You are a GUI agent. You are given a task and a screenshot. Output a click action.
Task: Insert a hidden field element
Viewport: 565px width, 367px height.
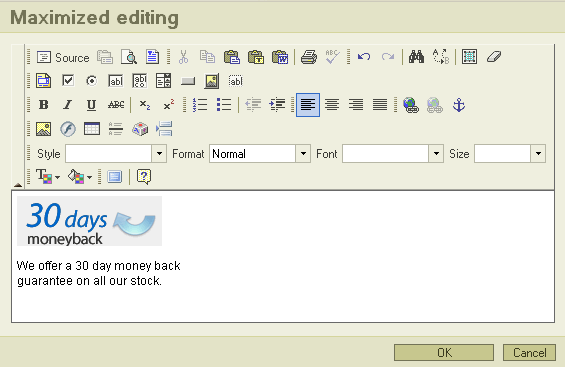click(x=236, y=81)
